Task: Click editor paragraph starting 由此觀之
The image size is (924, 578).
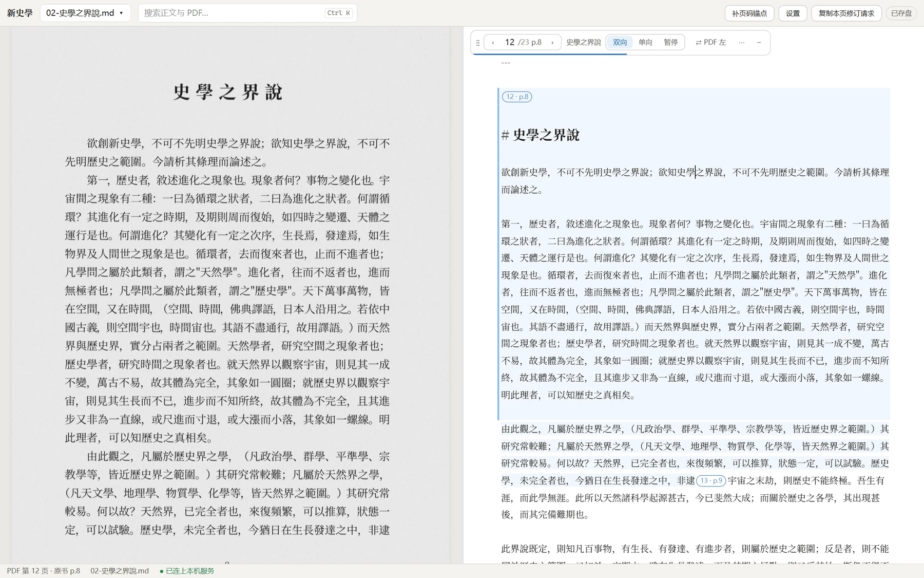Action: point(695,472)
